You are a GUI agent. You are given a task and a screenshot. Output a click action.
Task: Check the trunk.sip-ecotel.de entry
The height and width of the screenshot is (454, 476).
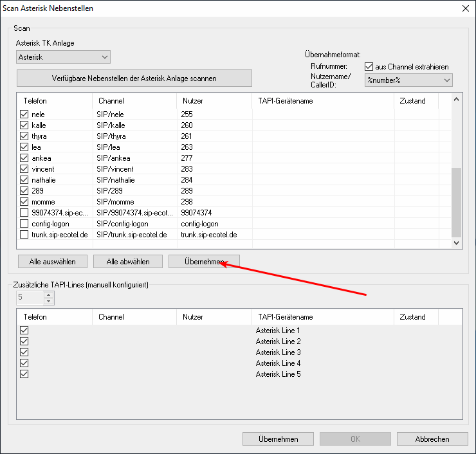click(24, 235)
